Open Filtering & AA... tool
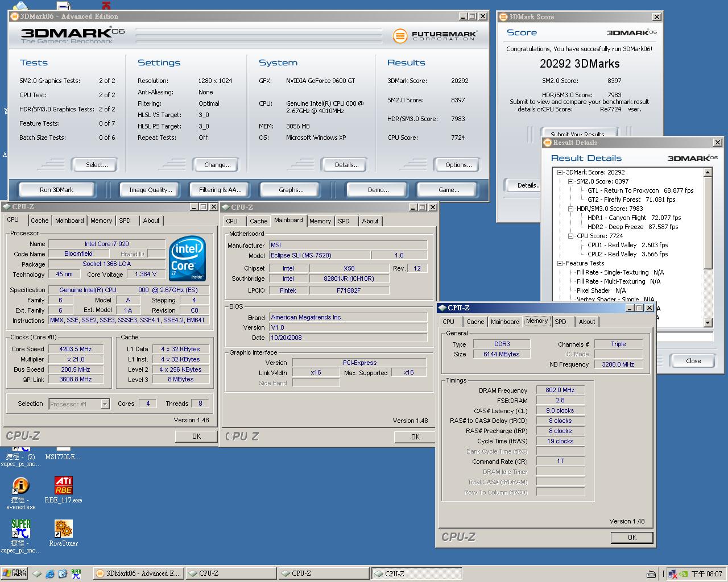 tap(220, 190)
